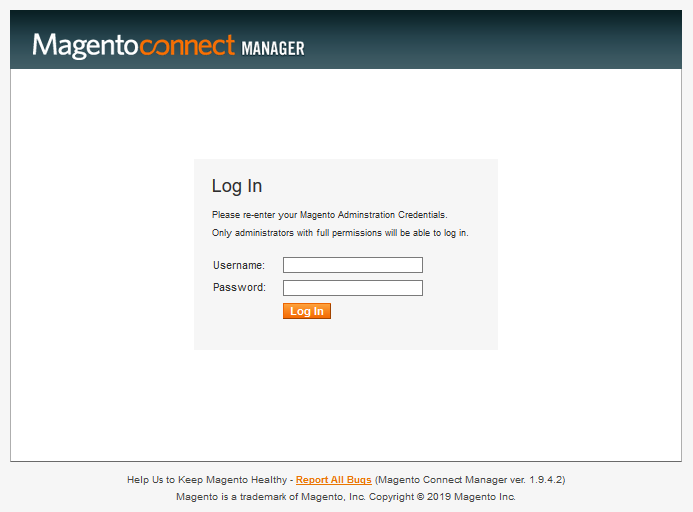This screenshot has height=512, width=693.
Task: Click the 'Only administrators with full permissions' notice
Action: [x=340, y=233]
